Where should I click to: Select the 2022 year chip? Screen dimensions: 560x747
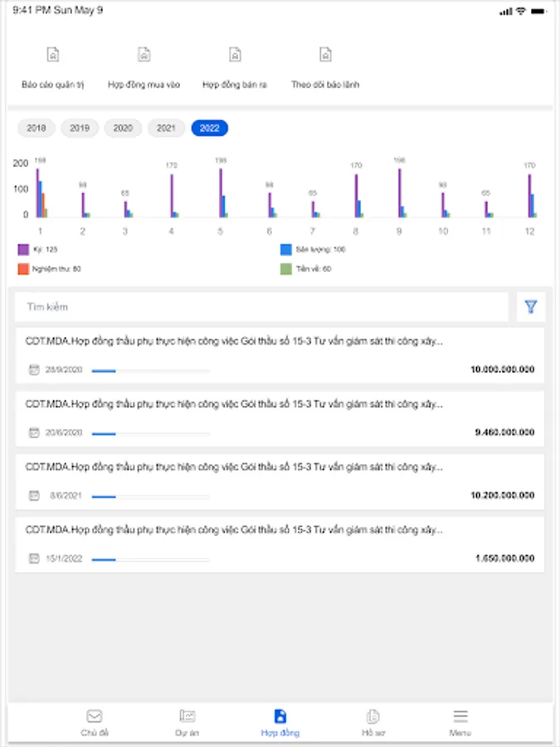pos(210,128)
